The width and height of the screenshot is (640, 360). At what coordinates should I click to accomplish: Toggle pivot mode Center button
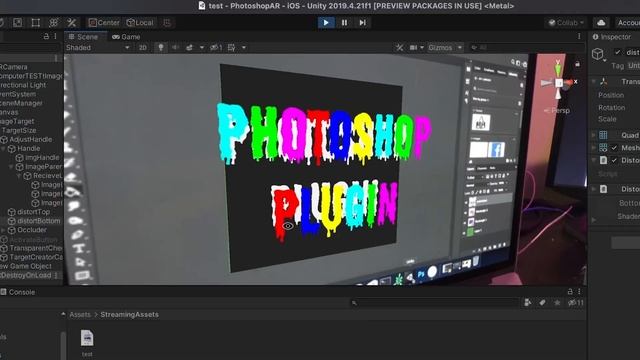104,22
